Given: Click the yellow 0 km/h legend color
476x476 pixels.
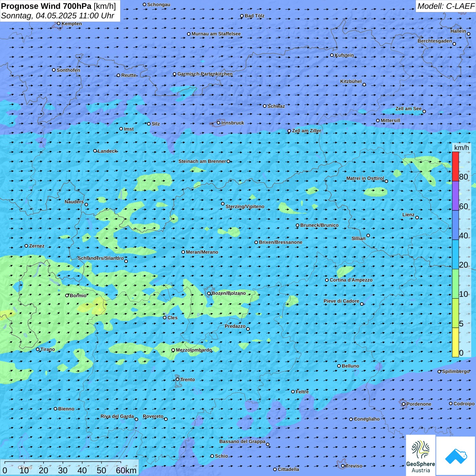Looking at the screenshot, I should [455, 342].
